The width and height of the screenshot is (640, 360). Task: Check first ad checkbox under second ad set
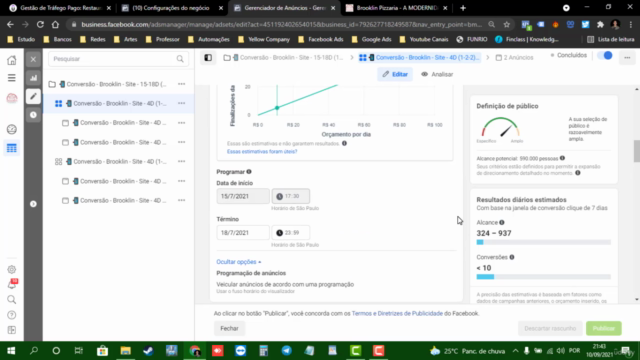coord(65,181)
